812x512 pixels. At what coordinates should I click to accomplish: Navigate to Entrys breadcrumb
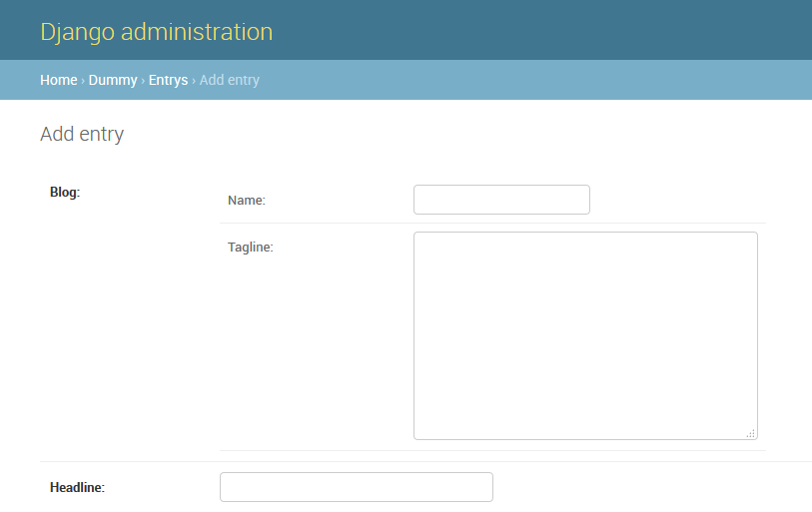pyautogui.click(x=169, y=80)
